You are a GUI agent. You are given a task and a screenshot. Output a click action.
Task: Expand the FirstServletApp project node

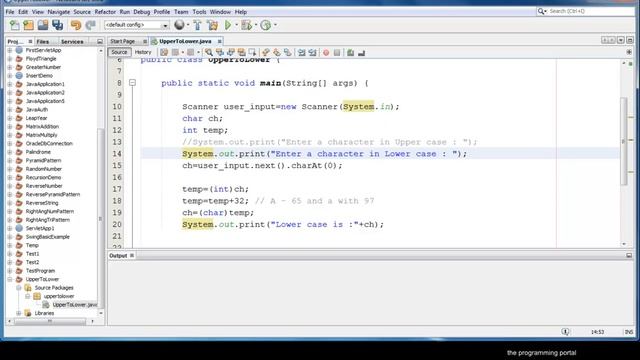(x=10, y=50)
